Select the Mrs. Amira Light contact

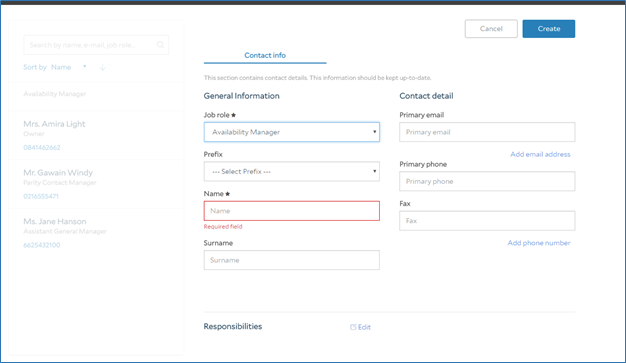click(x=96, y=136)
